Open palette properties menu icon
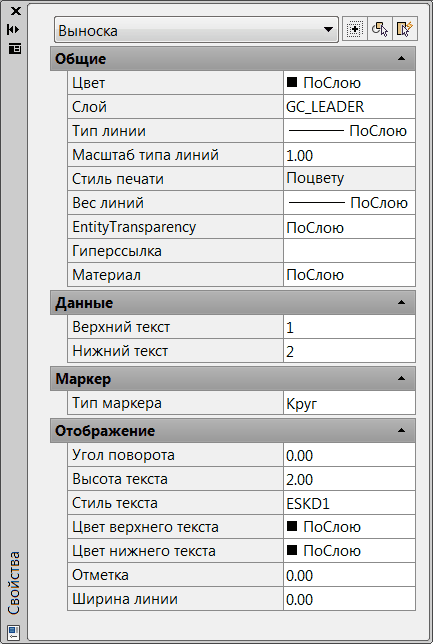The height and width of the screenshot is (644, 433). (14, 48)
